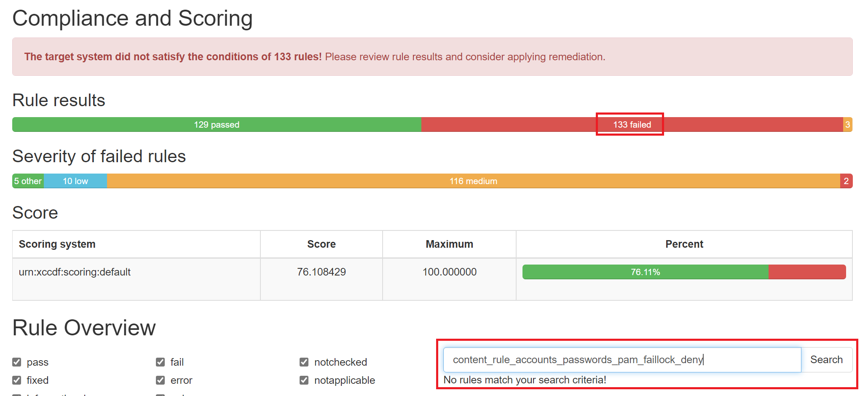Image resolution: width=868 pixels, height=396 pixels.
Task: Click the 10 low severity segment
Action: 75,181
